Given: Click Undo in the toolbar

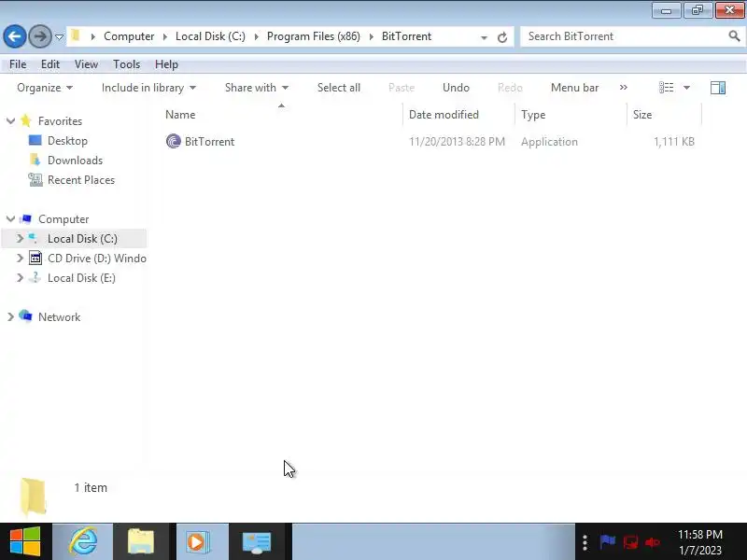Looking at the screenshot, I should click(x=456, y=88).
